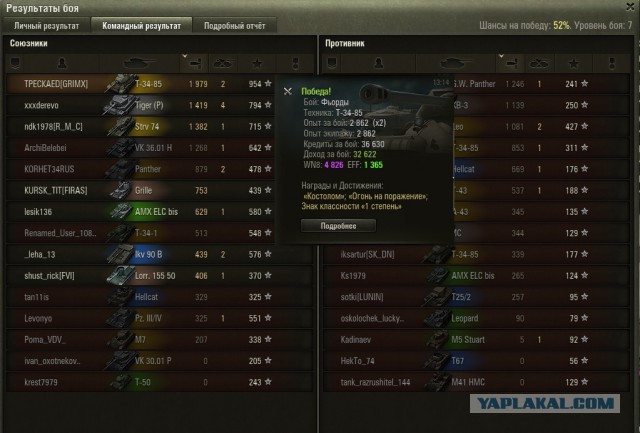Image resolution: width=640 pixels, height=433 pixels.
Task: Sort enemies by vehicle tank icon
Action: (456, 63)
